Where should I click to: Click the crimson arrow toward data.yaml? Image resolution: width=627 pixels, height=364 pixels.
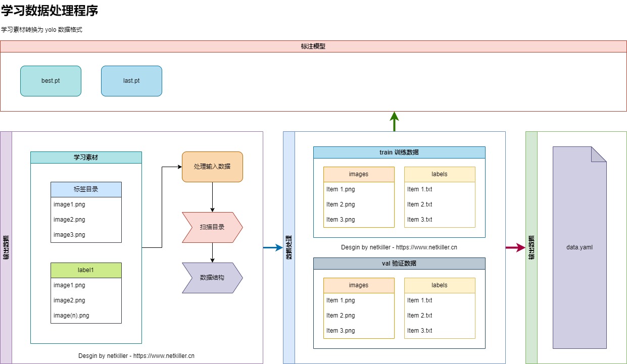click(x=515, y=247)
